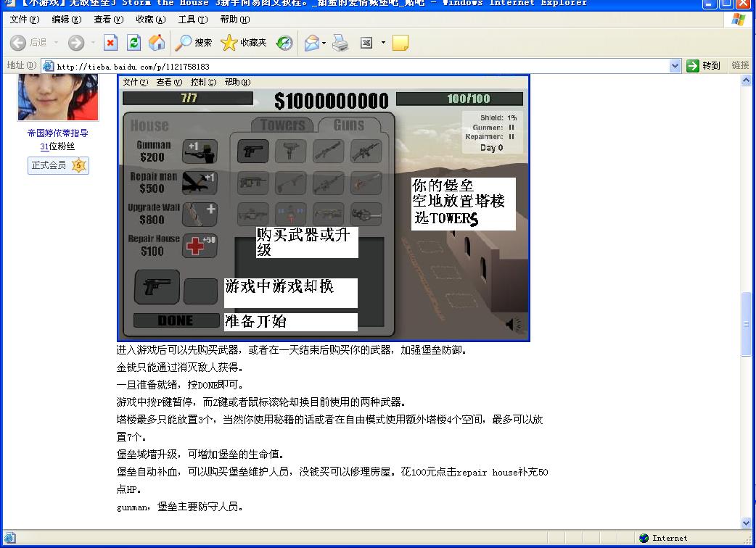The height and width of the screenshot is (548, 756).
Task: Click the 正式会员 level badge
Action: tap(58, 166)
